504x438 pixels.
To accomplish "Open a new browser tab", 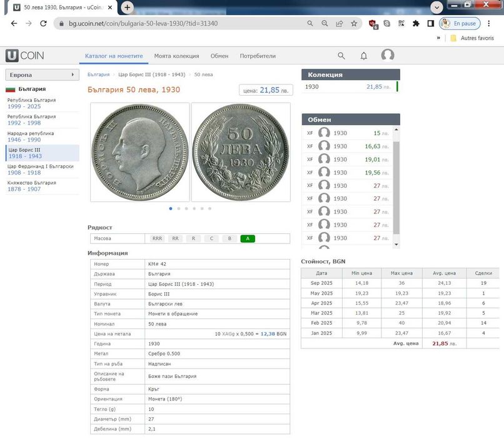I will pos(128,8).
